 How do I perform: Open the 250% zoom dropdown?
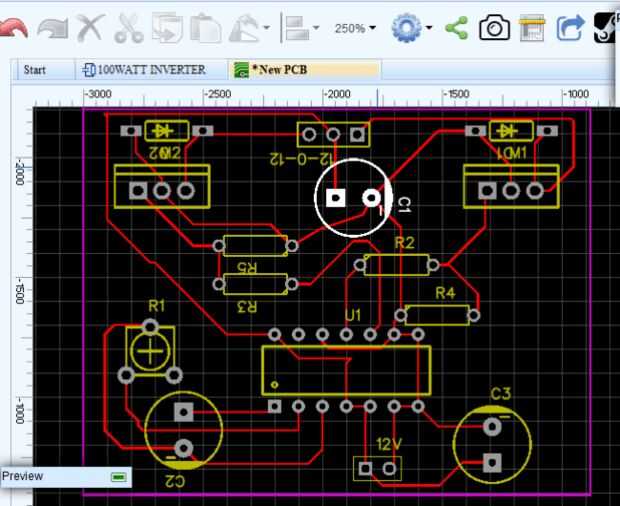click(x=355, y=28)
